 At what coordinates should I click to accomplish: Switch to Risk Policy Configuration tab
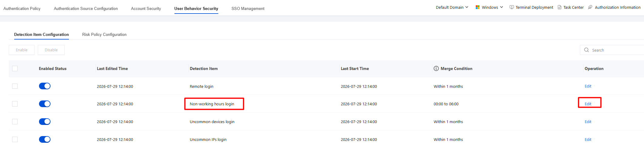(104, 34)
